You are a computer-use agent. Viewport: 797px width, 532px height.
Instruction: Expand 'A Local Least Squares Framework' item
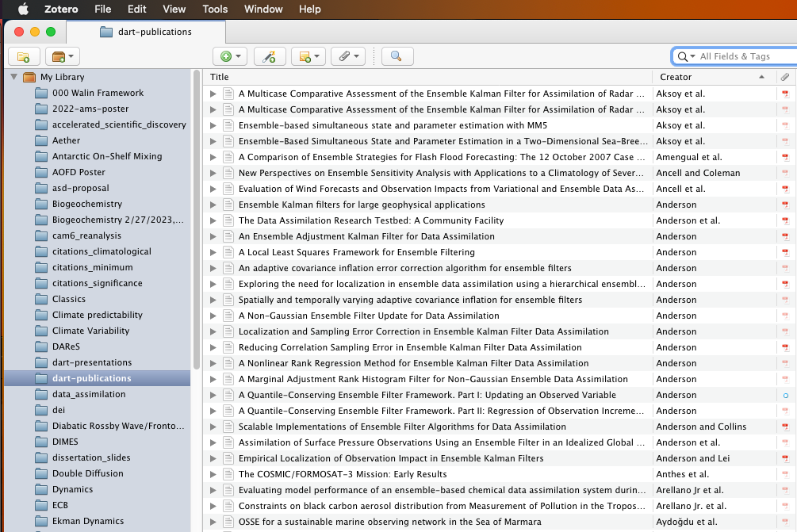pos(213,252)
